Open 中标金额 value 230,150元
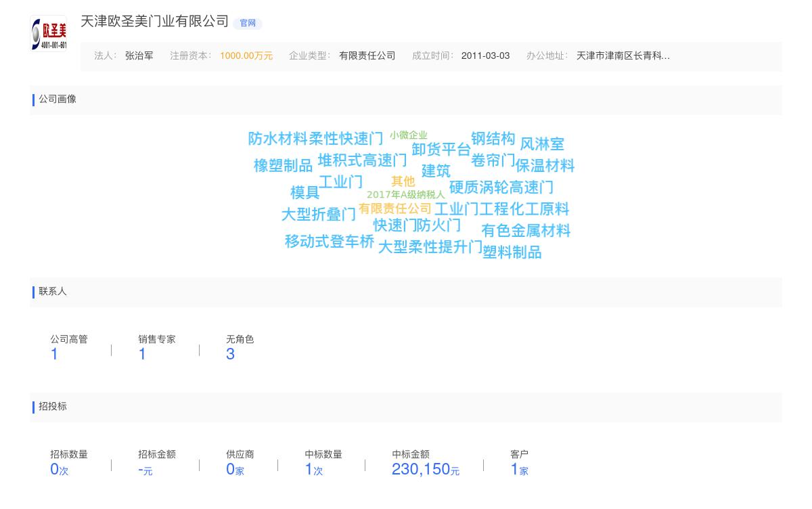This screenshot has width=812, height=509. click(426, 469)
